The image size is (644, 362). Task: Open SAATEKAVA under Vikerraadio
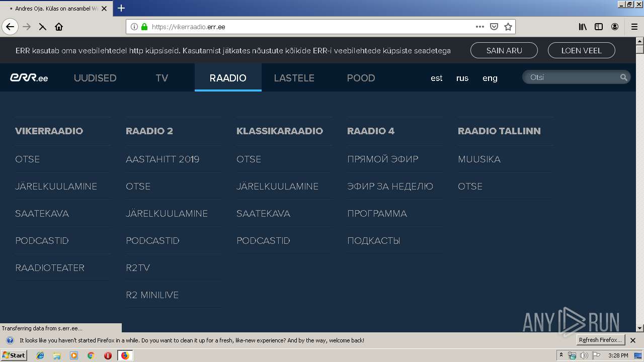click(x=42, y=213)
